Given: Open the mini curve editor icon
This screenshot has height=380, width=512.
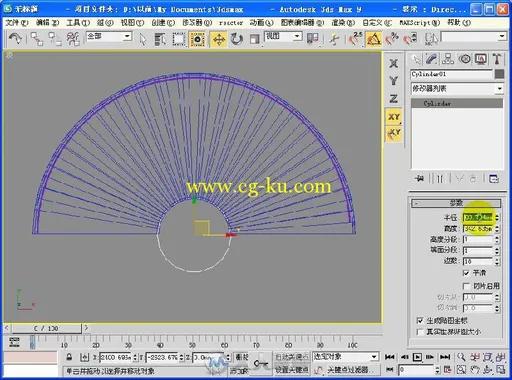Looking at the screenshot, I should click(14, 342).
